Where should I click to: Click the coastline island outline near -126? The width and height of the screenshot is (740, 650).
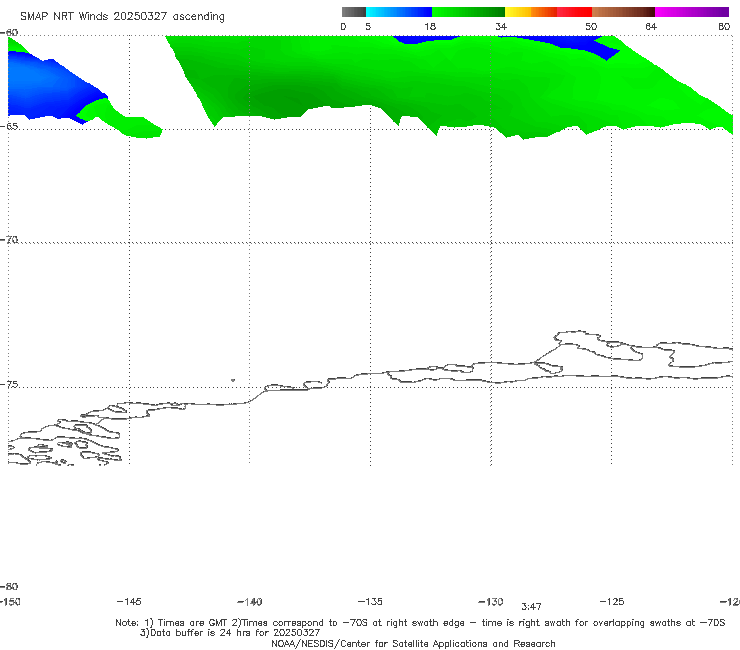click(x=599, y=346)
